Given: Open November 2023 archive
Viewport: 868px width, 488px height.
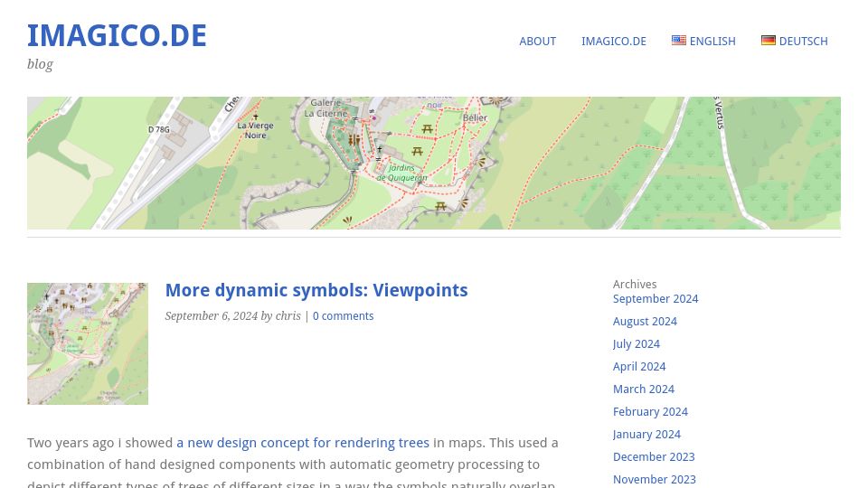Looking at the screenshot, I should (x=655, y=480).
